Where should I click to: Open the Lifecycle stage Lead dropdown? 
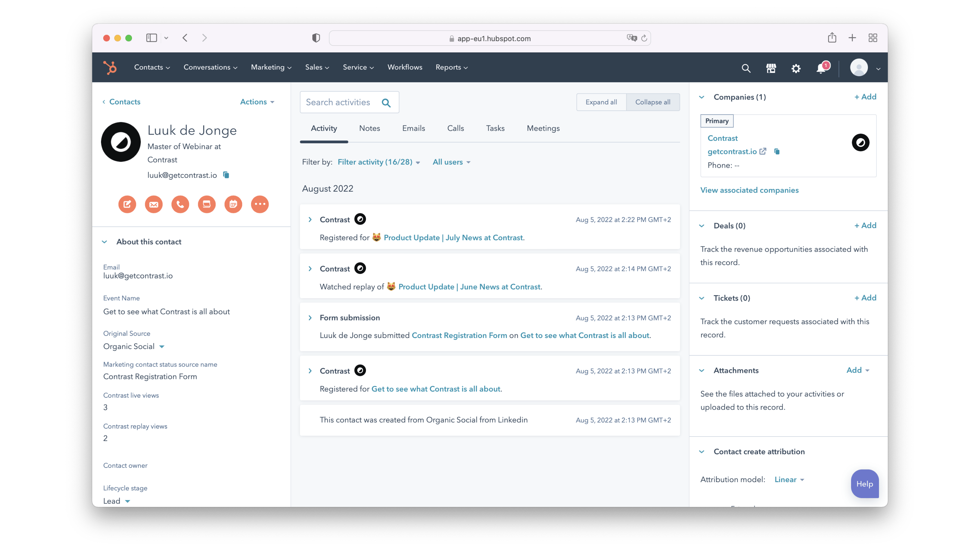(x=117, y=501)
